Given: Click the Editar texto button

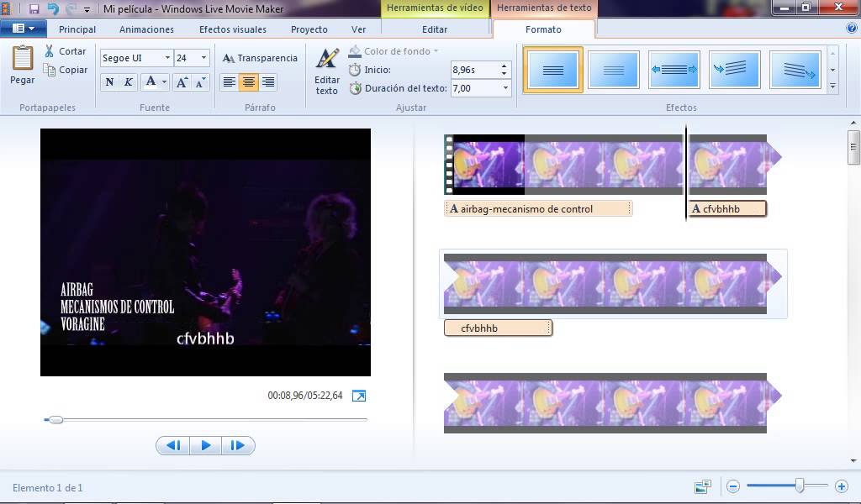Looking at the screenshot, I should [327, 71].
